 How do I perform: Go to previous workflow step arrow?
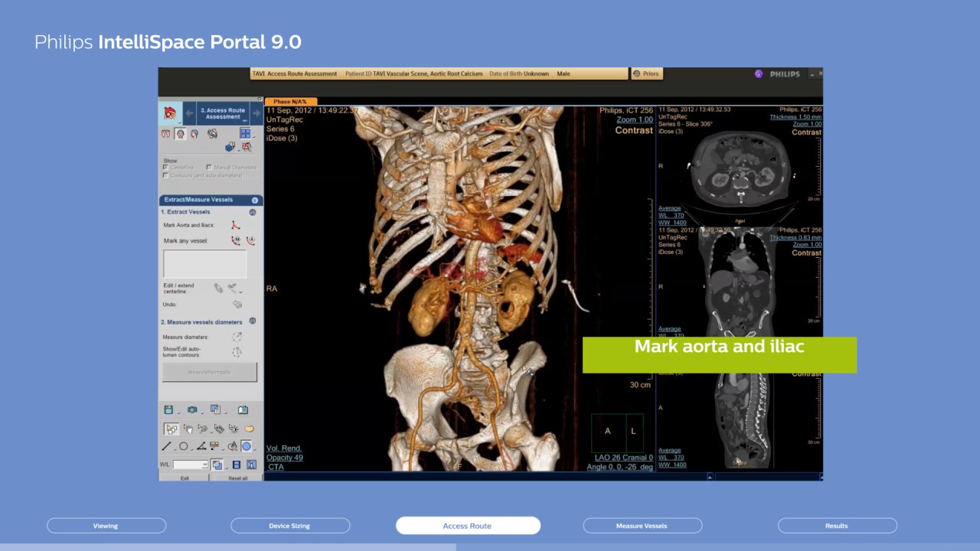(189, 113)
